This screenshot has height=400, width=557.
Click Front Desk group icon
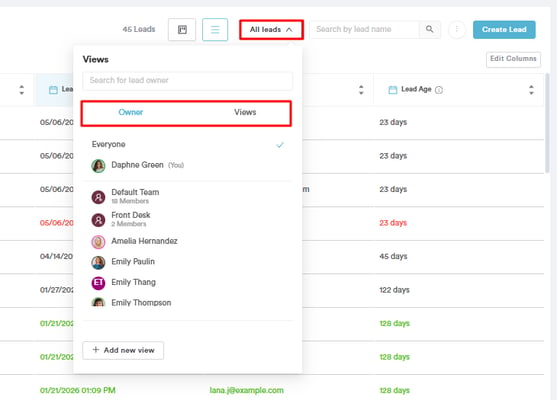click(98, 220)
